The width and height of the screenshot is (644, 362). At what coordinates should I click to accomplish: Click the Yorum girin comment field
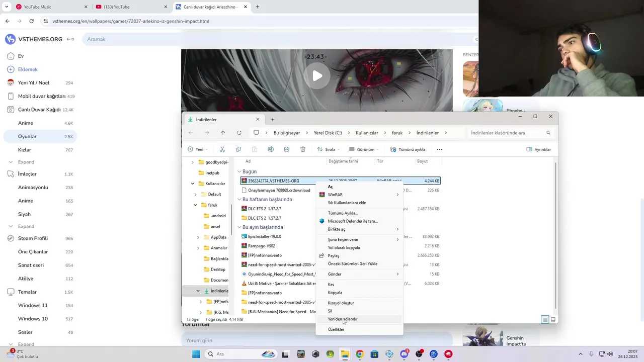pyautogui.click(x=317, y=340)
